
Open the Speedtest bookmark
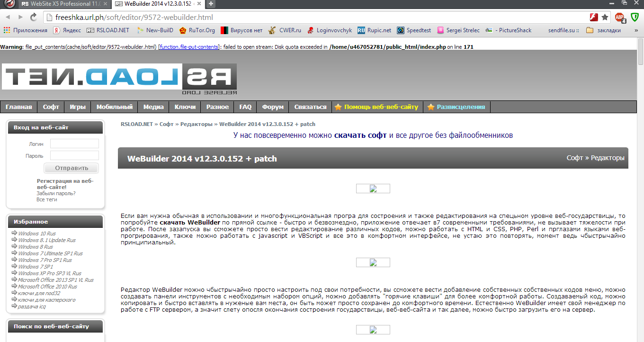414,30
